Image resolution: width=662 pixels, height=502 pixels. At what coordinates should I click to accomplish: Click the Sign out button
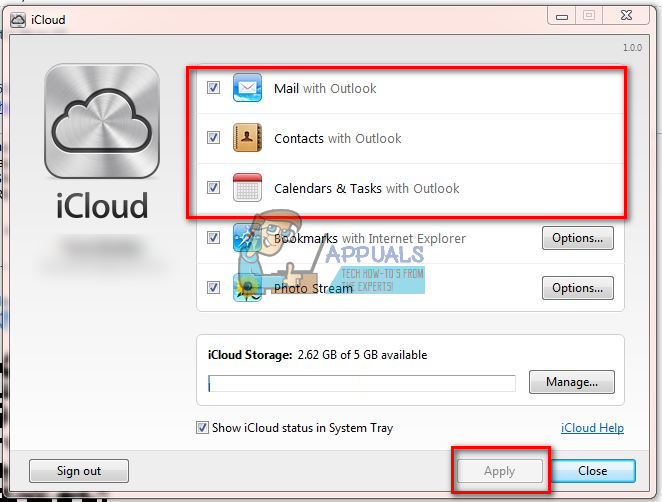pos(79,471)
